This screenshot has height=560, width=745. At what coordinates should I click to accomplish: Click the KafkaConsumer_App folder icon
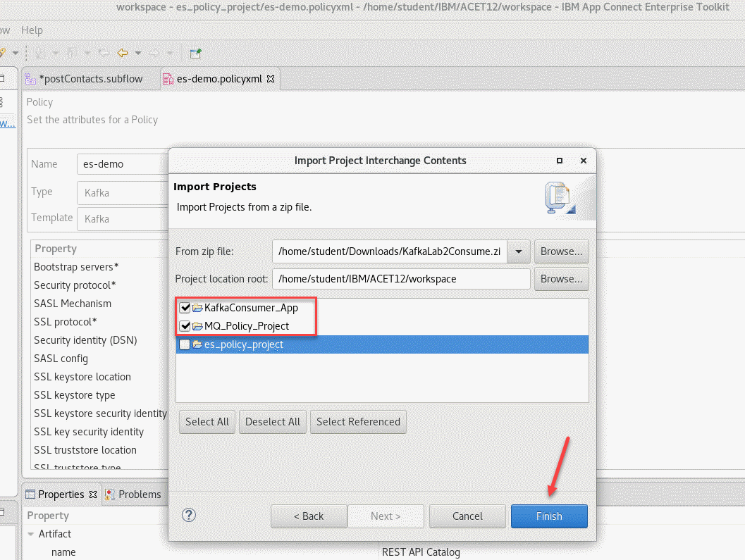(x=197, y=308)
